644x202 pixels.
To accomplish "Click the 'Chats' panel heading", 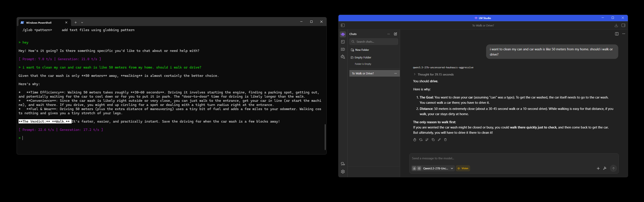I will click(x=353, y=34).
